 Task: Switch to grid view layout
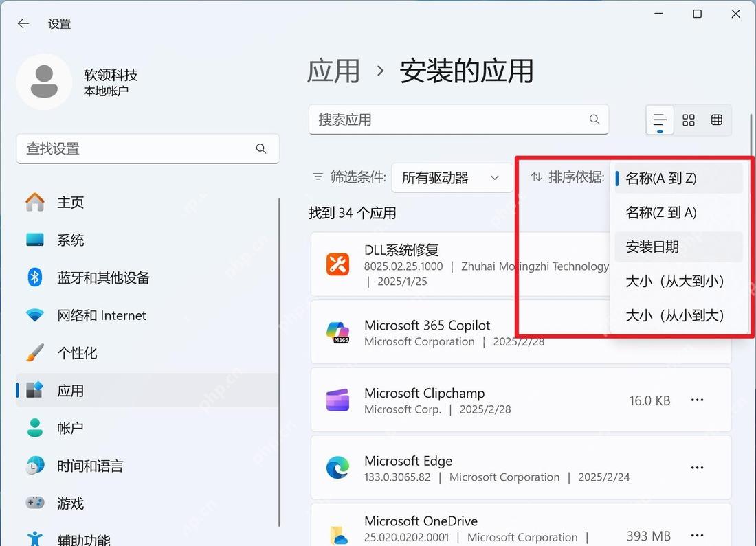pyautogui.click(x=689, y=120)
